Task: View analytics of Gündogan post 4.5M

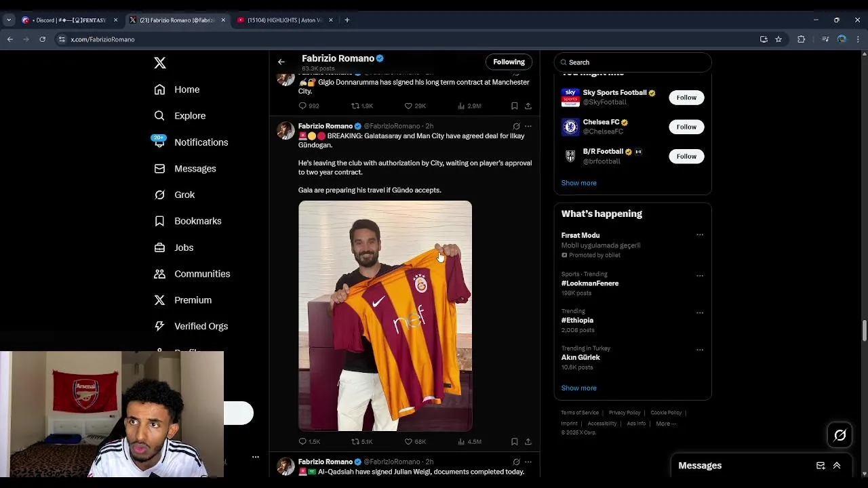Action: (469, 442)
